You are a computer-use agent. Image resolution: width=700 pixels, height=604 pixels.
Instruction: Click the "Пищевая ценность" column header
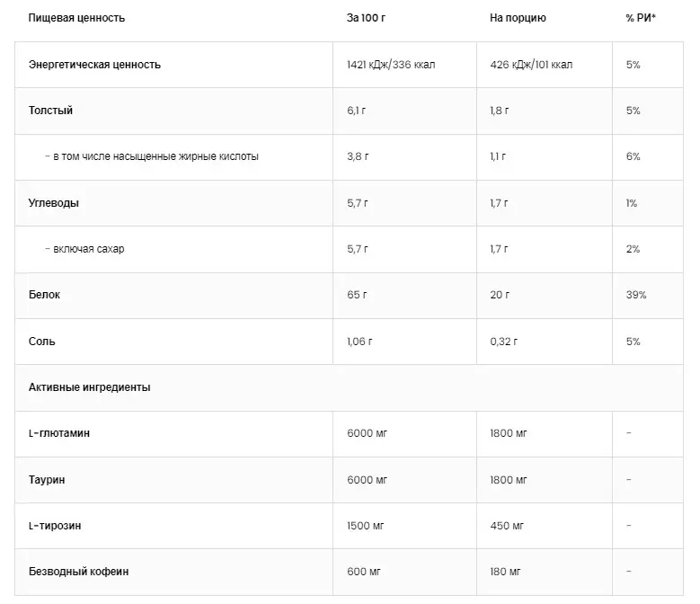click(76, 18)
